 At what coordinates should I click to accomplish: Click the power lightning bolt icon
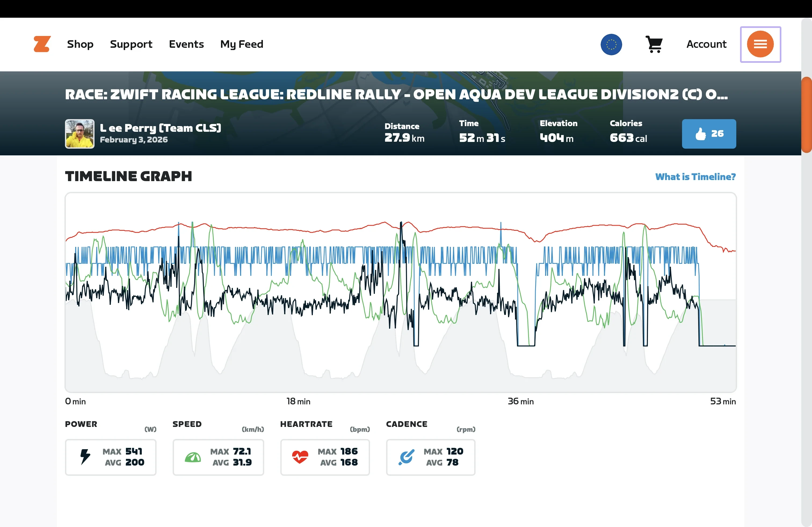pos(85,457)
